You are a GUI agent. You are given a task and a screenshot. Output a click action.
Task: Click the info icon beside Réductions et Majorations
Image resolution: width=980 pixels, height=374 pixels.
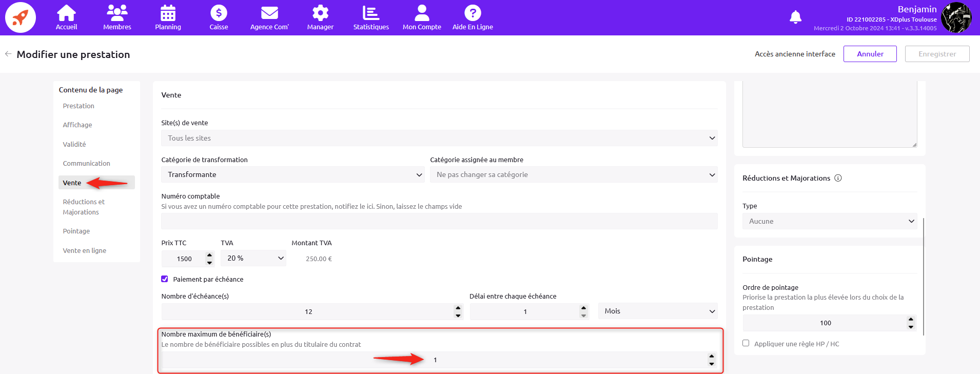tap(838, 178)
